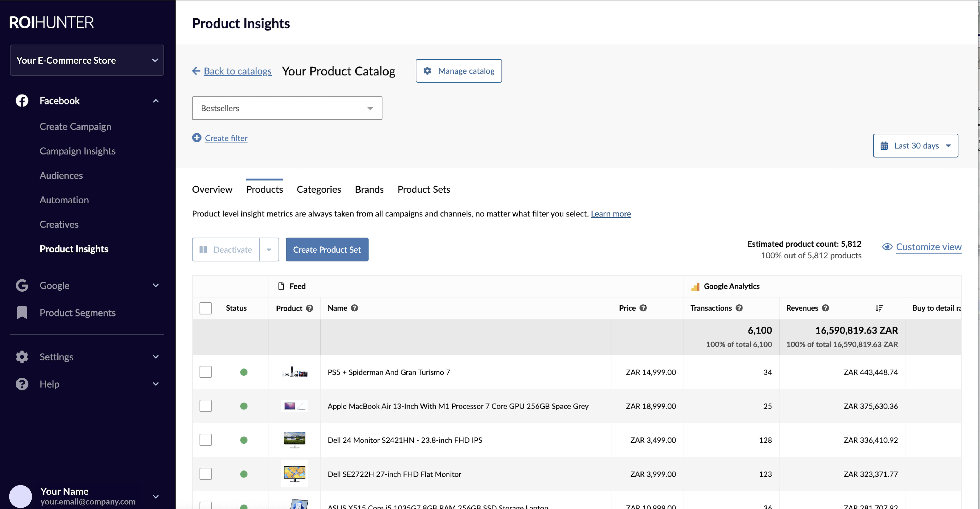
Task: Click the Google G icon in sidebar
Action: click(x=22, y=286)
